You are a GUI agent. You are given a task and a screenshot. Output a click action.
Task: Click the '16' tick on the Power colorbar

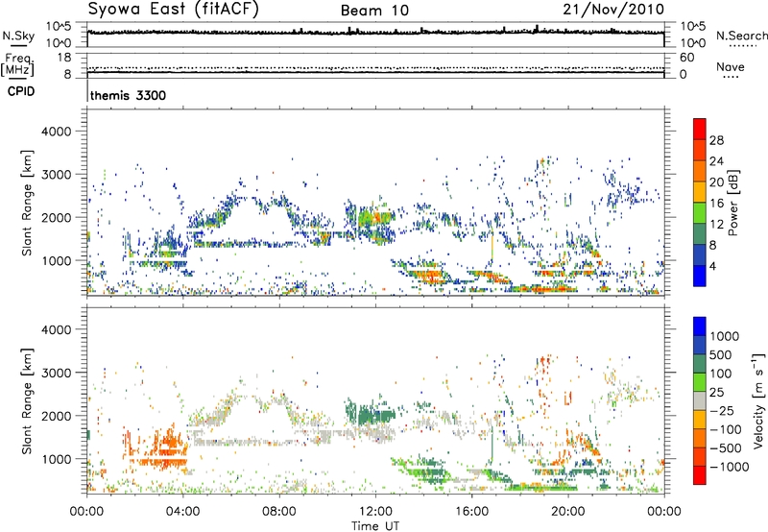point(716,204)
